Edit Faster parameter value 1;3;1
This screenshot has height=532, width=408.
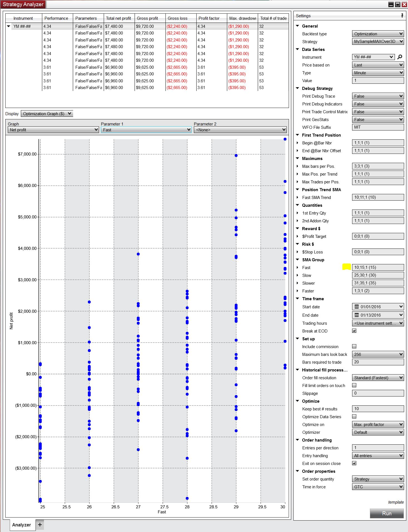(x=378, y=291)
